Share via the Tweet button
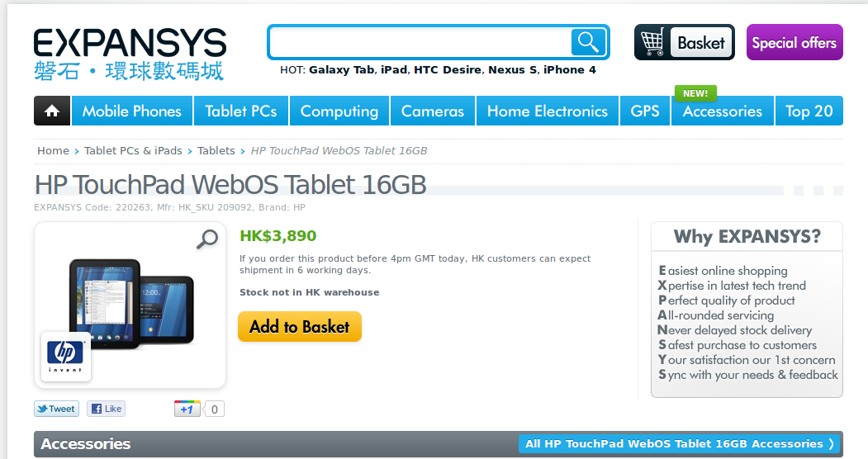 tap(56, 409)
